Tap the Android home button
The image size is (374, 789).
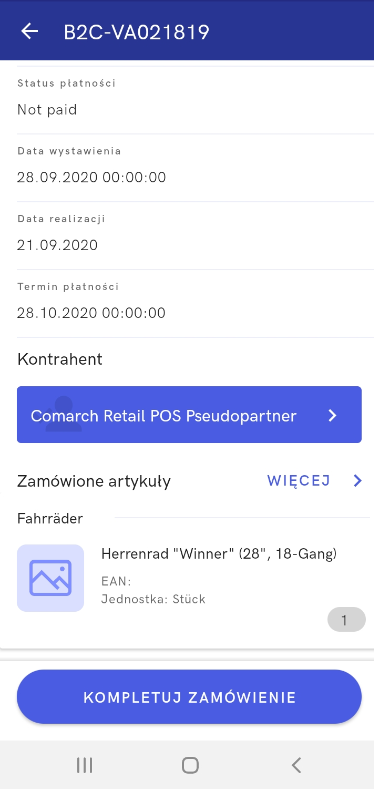pos(190,765)
